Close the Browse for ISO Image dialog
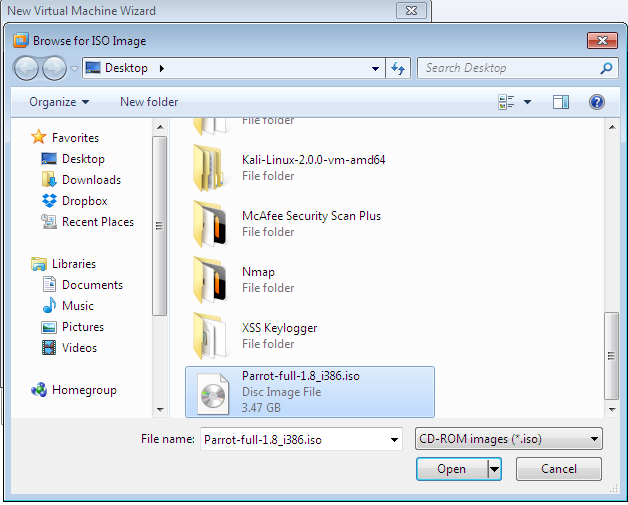This screenshot has height=505, width=628. point(602,40)
